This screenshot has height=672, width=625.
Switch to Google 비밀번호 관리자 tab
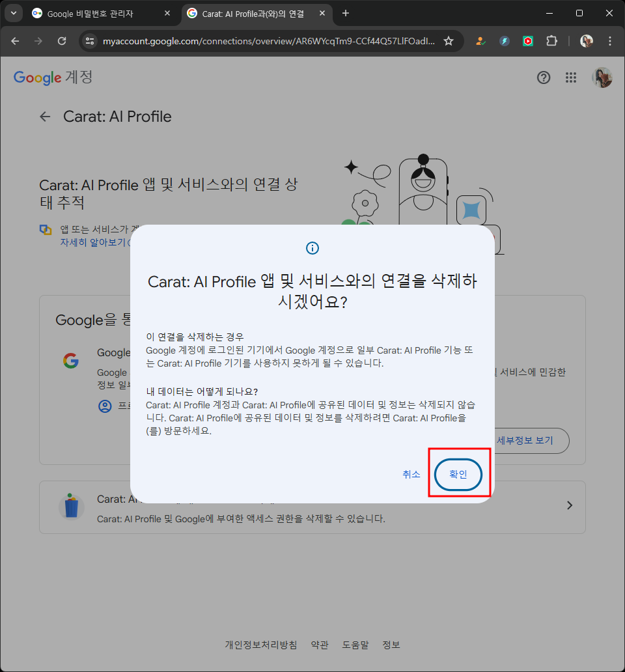[x=90, y=14]
